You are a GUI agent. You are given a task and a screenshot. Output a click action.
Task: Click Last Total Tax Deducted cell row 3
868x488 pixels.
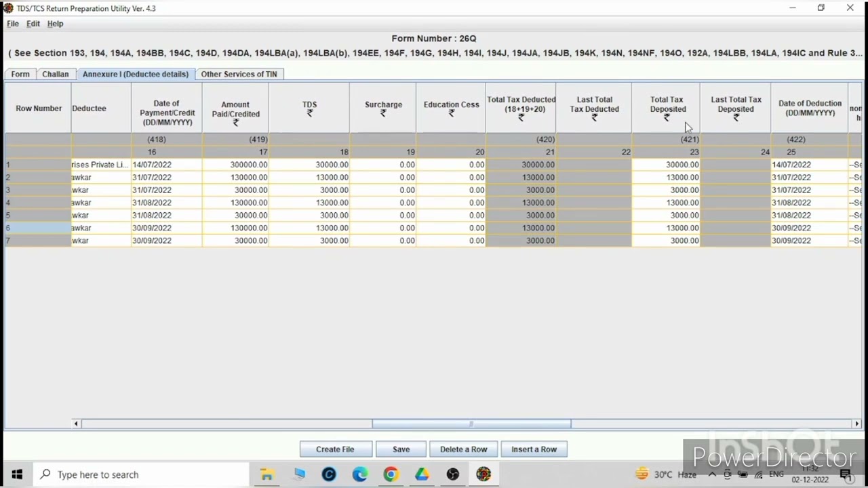point(594,190)
